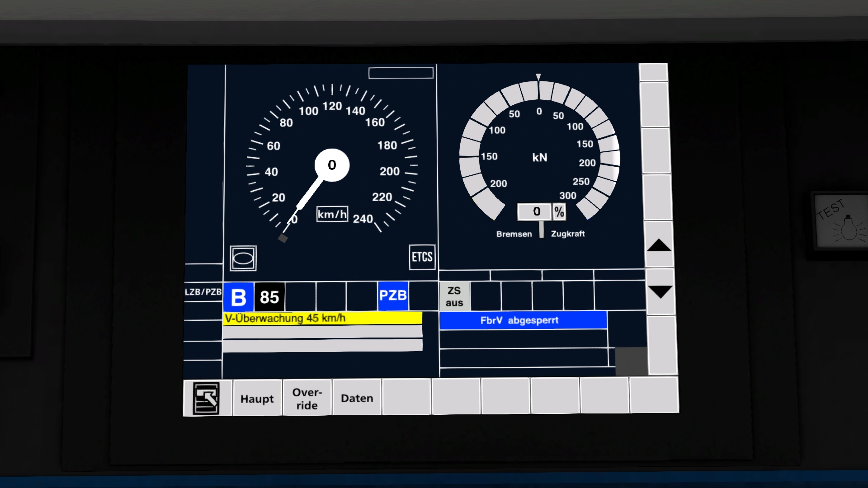Click the 85 indicator lamp
Screen dimensions: 868x488
click(269, 297)
